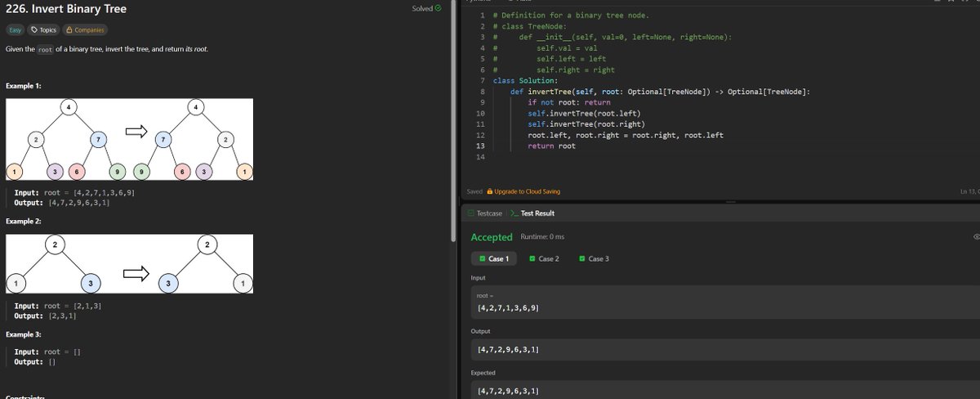
Task: Switch to the Testcase tab
Action: (489, 213)
